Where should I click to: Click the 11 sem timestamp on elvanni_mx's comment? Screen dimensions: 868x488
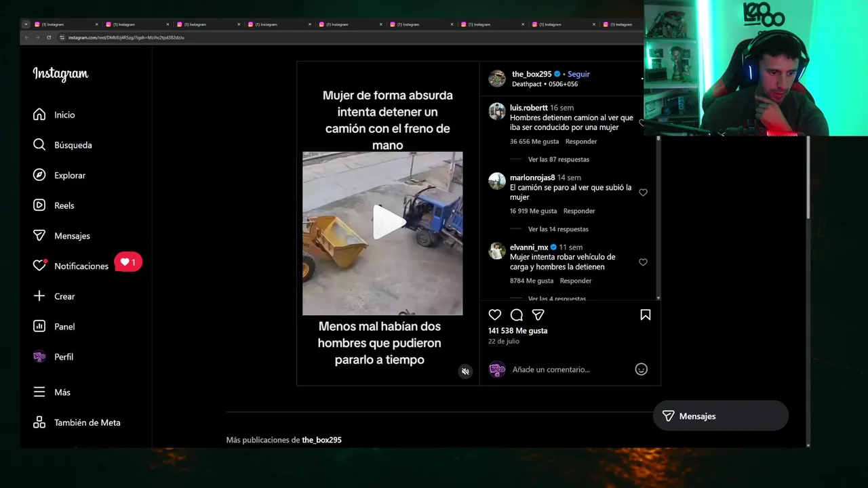(x=570, y=247)
